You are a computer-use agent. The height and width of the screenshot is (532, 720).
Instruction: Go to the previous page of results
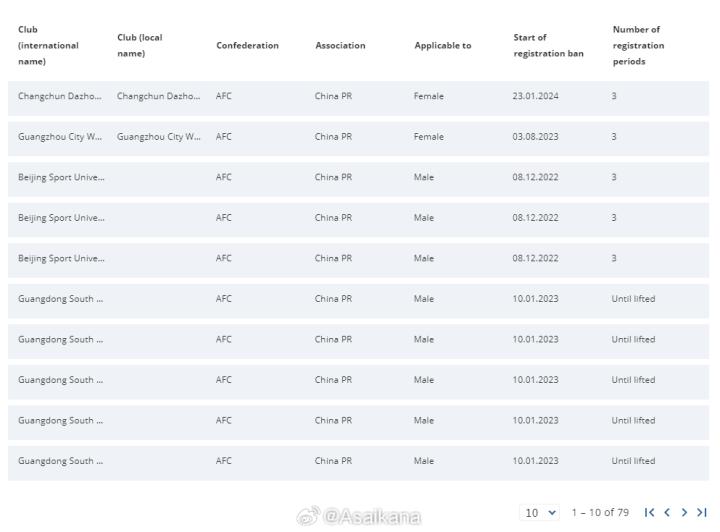[667, 513]
